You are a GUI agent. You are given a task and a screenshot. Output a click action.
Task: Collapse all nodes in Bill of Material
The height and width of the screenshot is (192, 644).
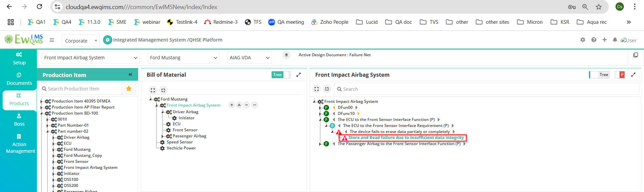coord(163,90)
